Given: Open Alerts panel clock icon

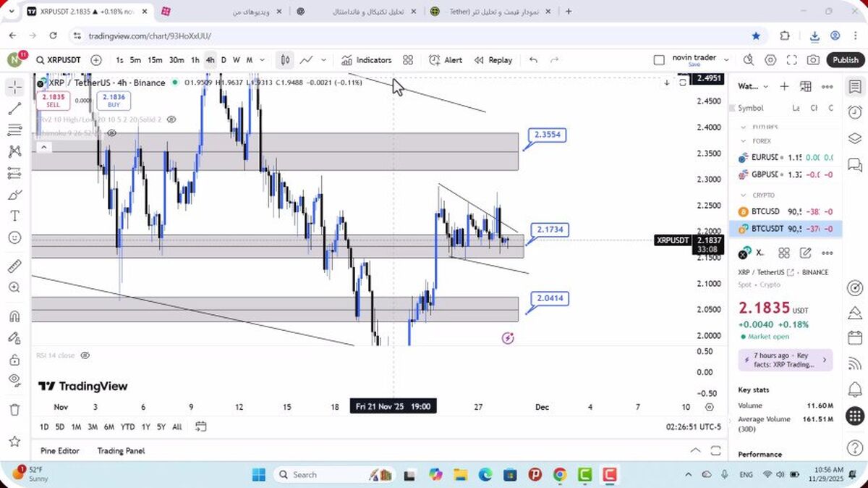Looking at the screenshot, I should [855, 112].
